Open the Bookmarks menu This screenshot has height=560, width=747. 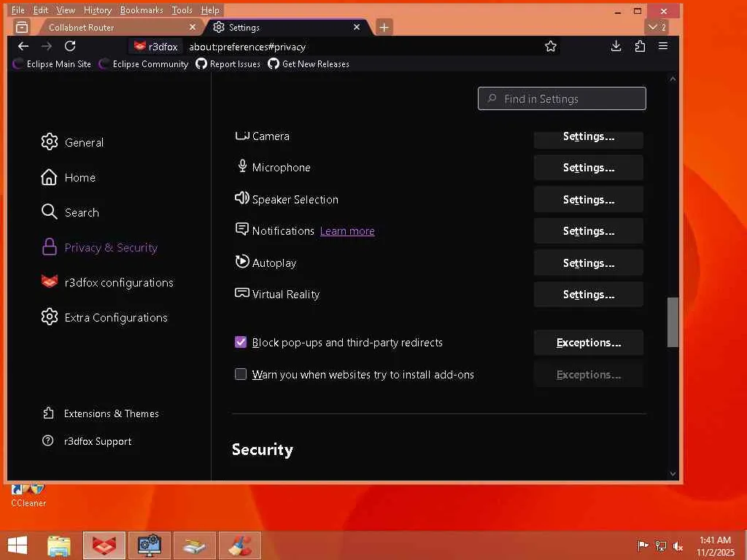click(x=141, y=10)
